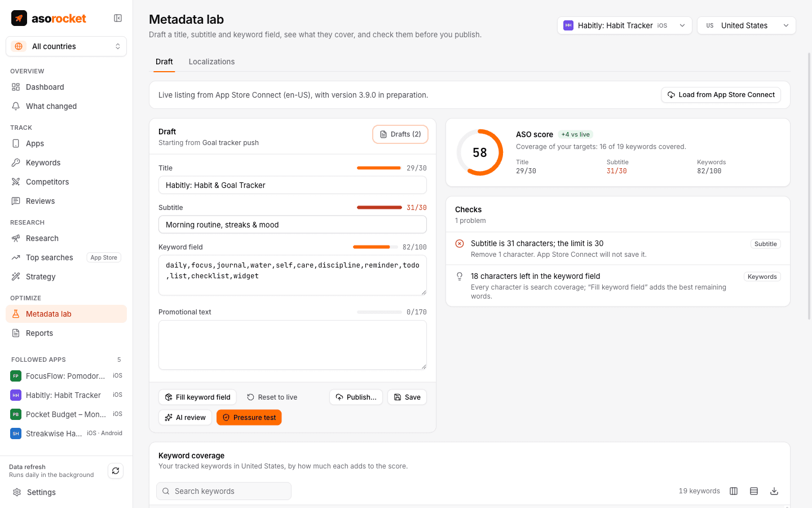Open Reports in the sidebar

click(x=66, y=333)
